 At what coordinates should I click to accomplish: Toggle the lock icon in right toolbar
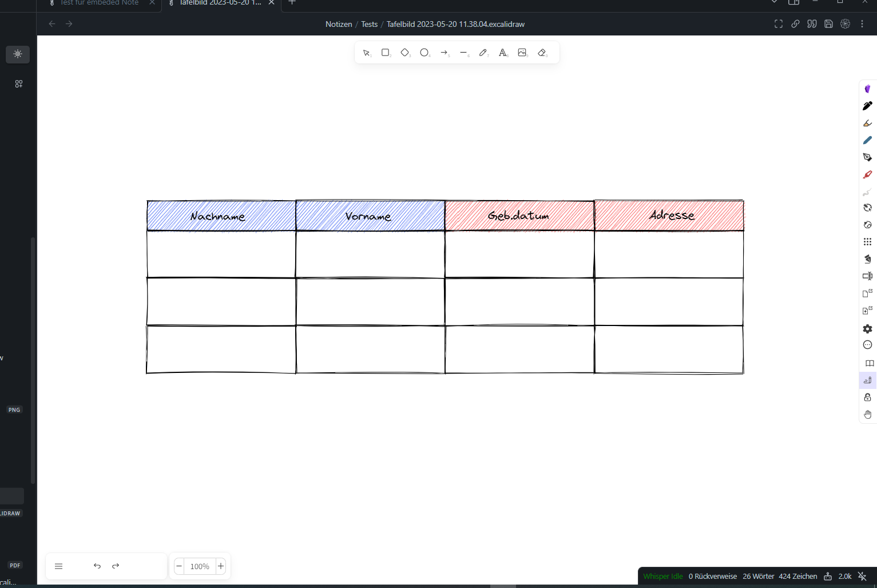(867, 398)
